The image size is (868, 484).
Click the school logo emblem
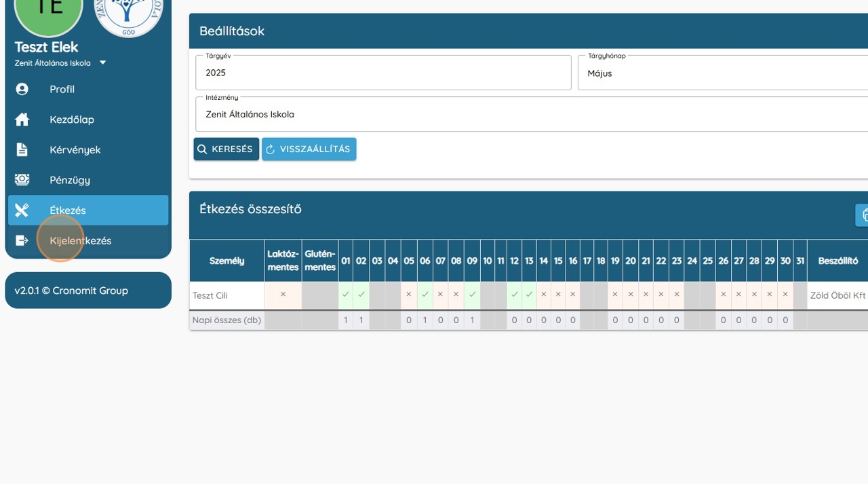point(128,14)
